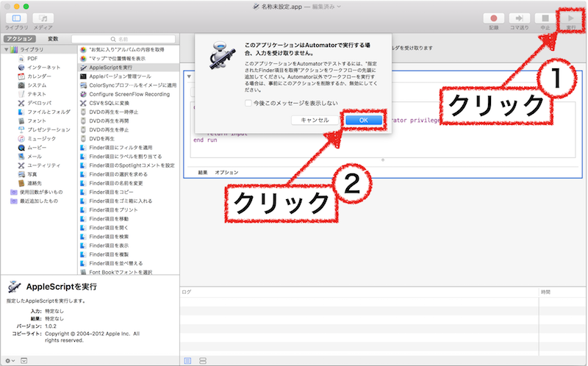The image size is (588, 366).
Task: Toggle the ライブラリ panel toolbar button
Action: pos(16,18)
